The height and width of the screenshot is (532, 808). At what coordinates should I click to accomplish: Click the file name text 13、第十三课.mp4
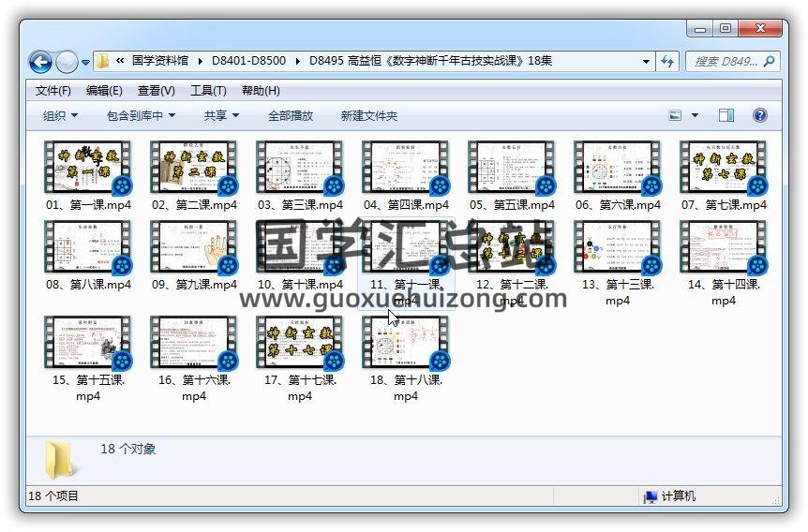click(x=618, y=292)
